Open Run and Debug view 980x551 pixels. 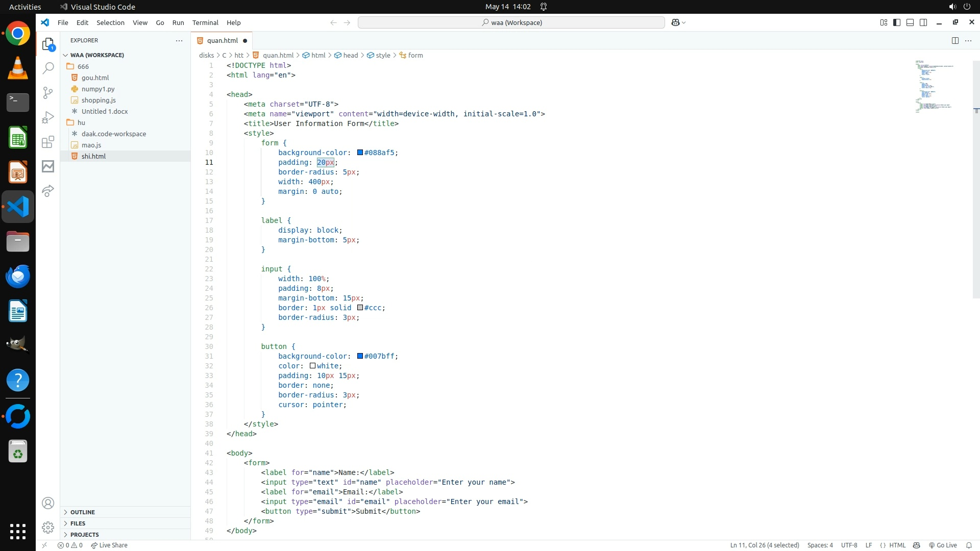(48, 117)
